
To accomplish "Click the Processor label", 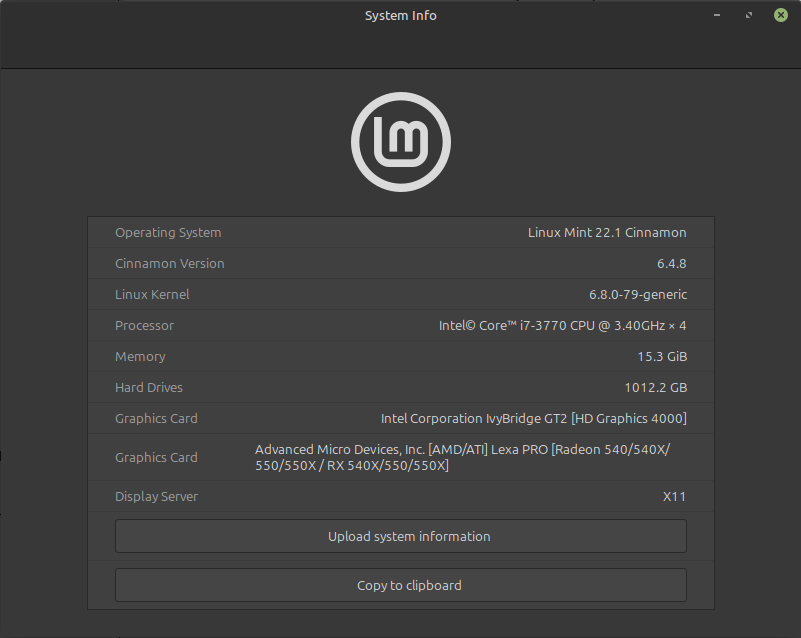I will pos(145,325).
